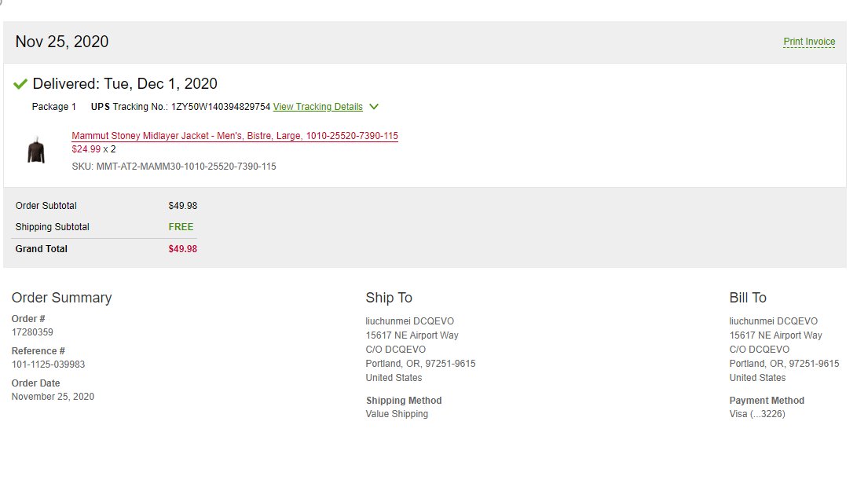
Task: Click the Value Shipping method text
Action: pyautogui.click(x=397, y=414)
